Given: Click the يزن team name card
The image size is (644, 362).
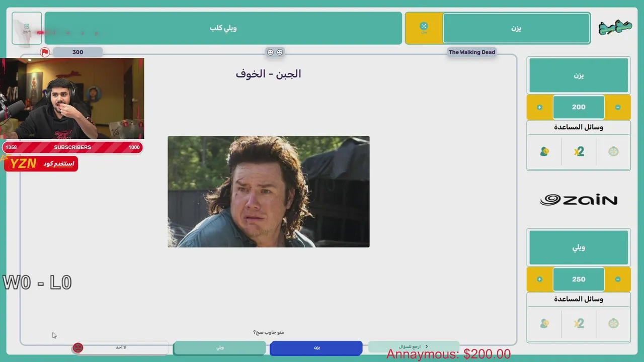Looking at the screenshot, I should (579, 75).
